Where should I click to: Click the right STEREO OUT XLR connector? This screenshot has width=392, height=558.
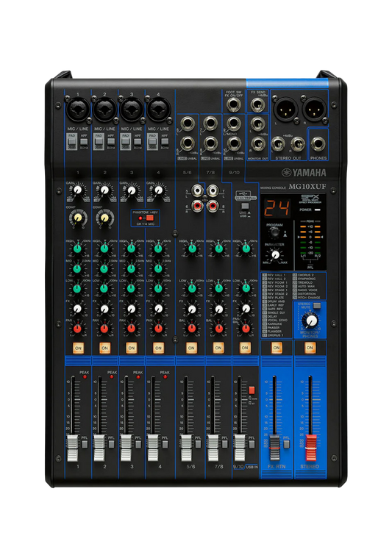coord(315,108)
